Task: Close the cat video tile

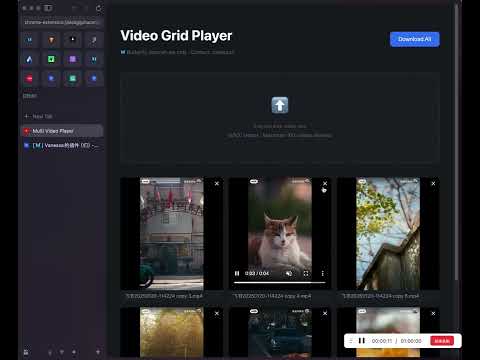Action: [325, 184]
